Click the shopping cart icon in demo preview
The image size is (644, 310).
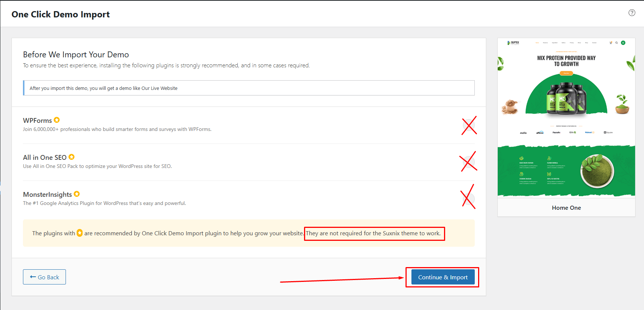point(611,43)
